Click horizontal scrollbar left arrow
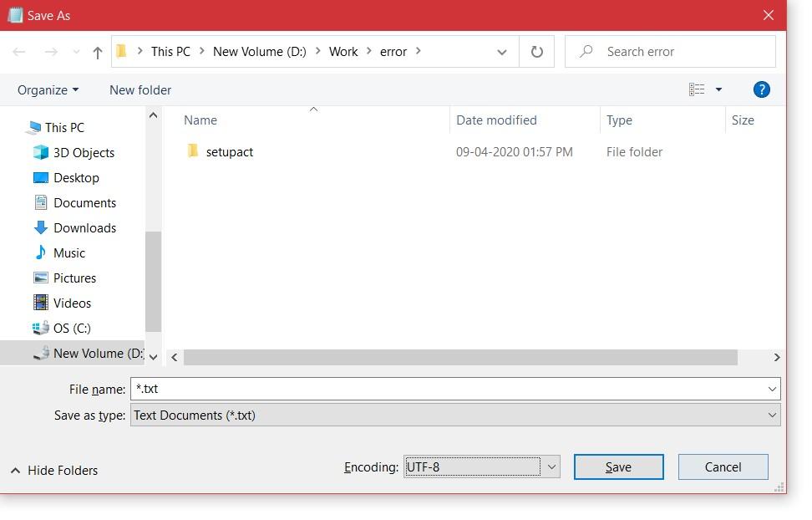 pyautogui.click(x=175, y=358)
